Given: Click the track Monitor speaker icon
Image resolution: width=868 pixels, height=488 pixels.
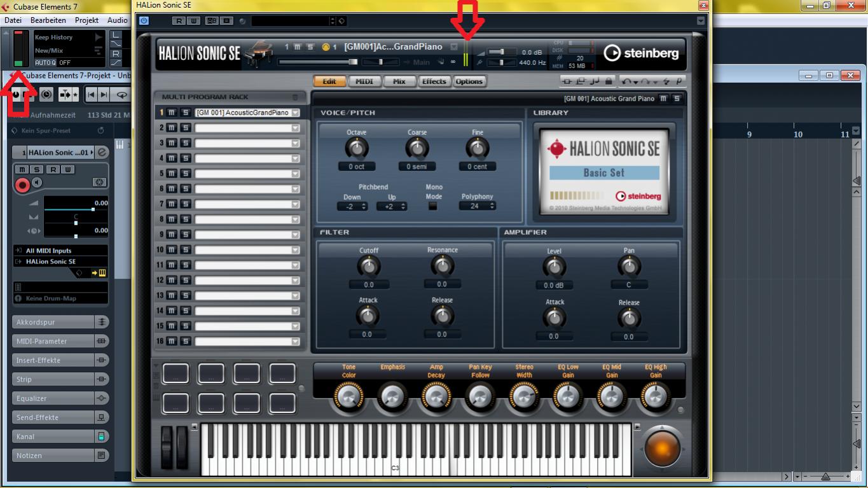Looking at the screenshot, I should [x=37, y=183].
